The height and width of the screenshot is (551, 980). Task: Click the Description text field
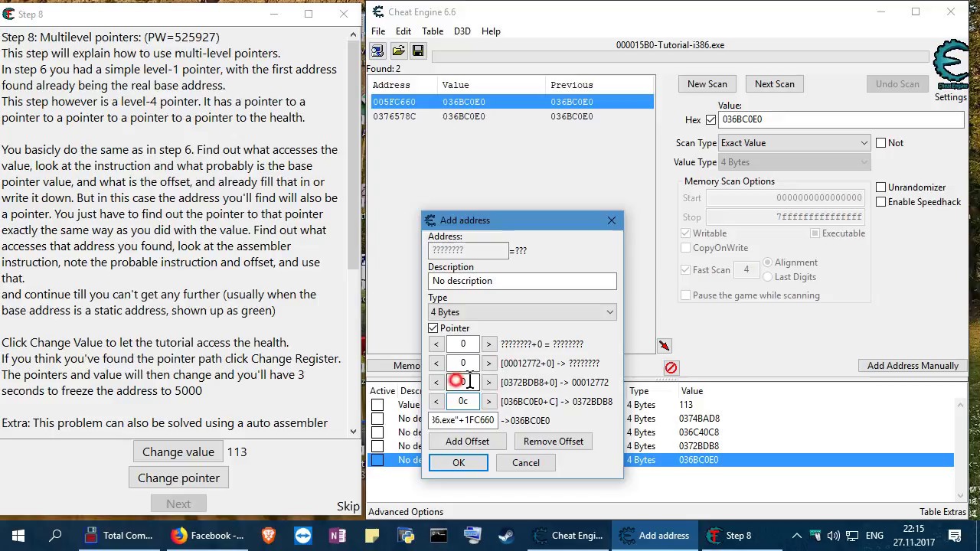click(522, 281)
